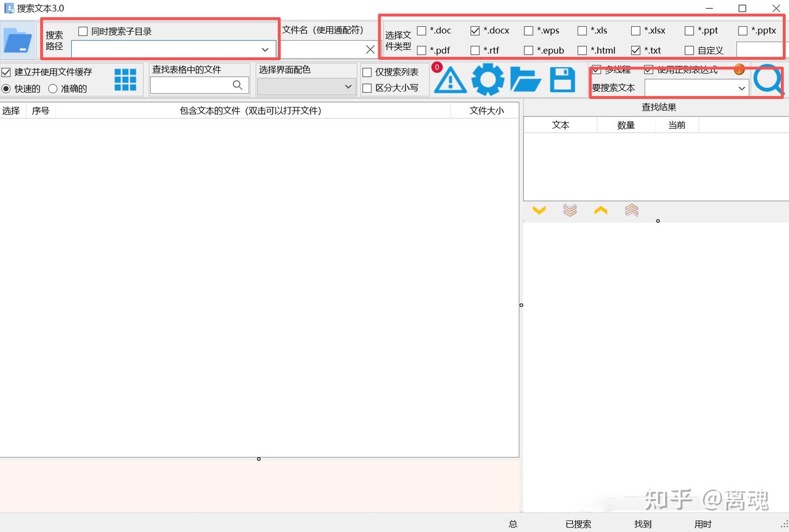Click the 查找结果 panel title
Screen dimensions: 789x532
659,107
